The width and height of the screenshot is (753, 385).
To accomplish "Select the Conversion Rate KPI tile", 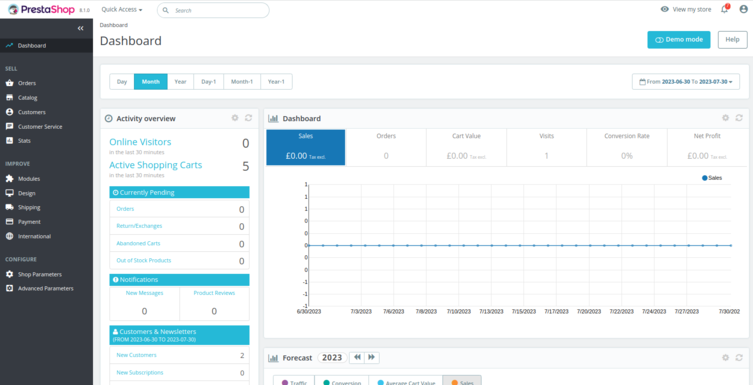I will (x=627, y=147).
